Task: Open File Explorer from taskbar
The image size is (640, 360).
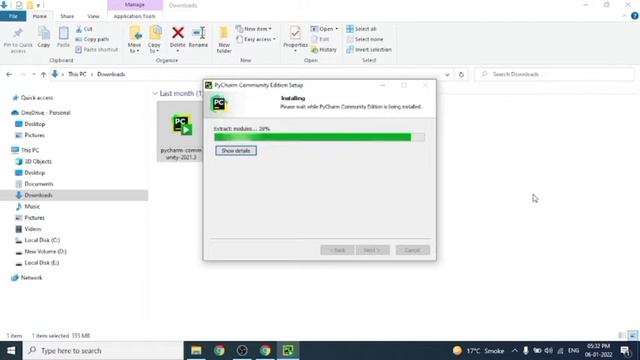Action: 196,351
